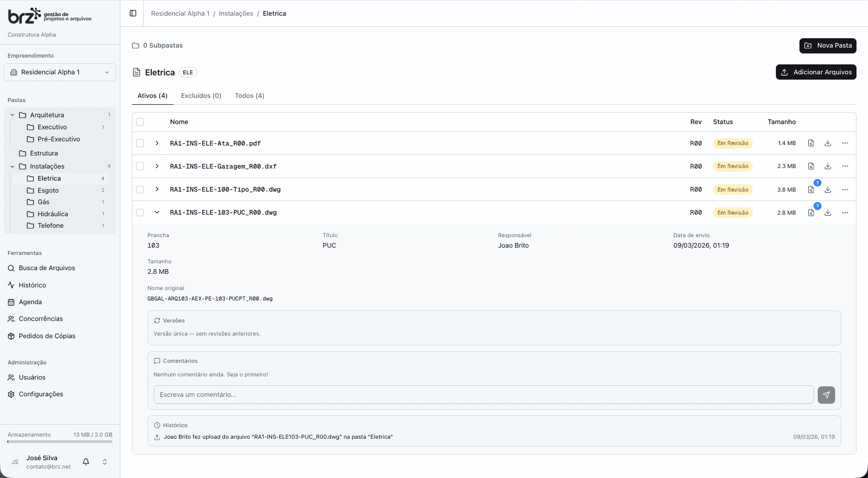This screenshot has width=868, height=478.
Task: Download RA1-INS-ELE-103-PUC_R00.dwg file
Action: point(828,213)
